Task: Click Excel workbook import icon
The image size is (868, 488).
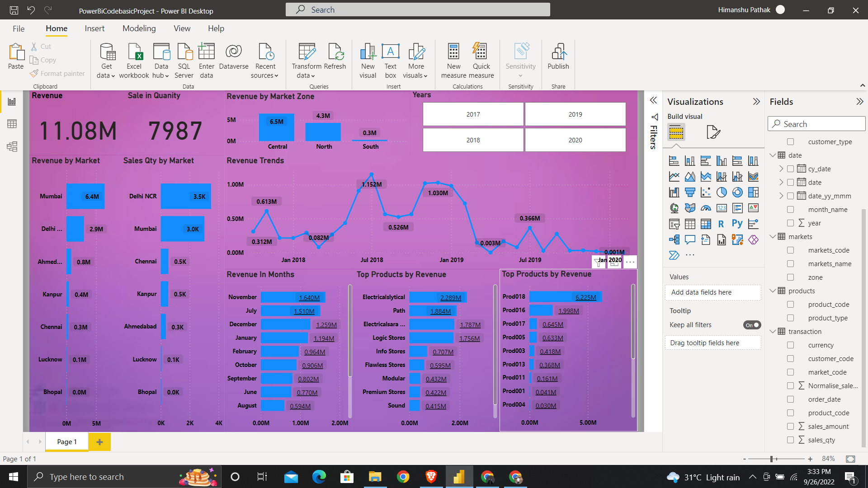Action: coord(134,61)
